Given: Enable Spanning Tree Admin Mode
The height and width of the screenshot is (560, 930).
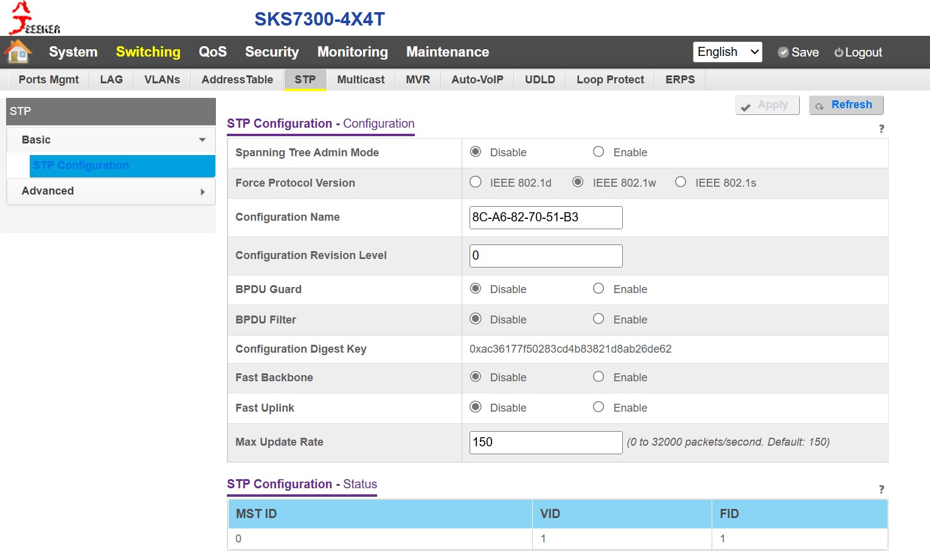Looking at the screenshot, I should coord(599,152).
